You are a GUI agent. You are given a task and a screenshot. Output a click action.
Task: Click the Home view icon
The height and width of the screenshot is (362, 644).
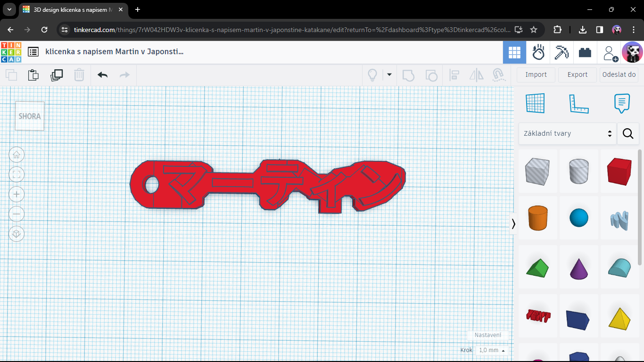click(17, 155)
